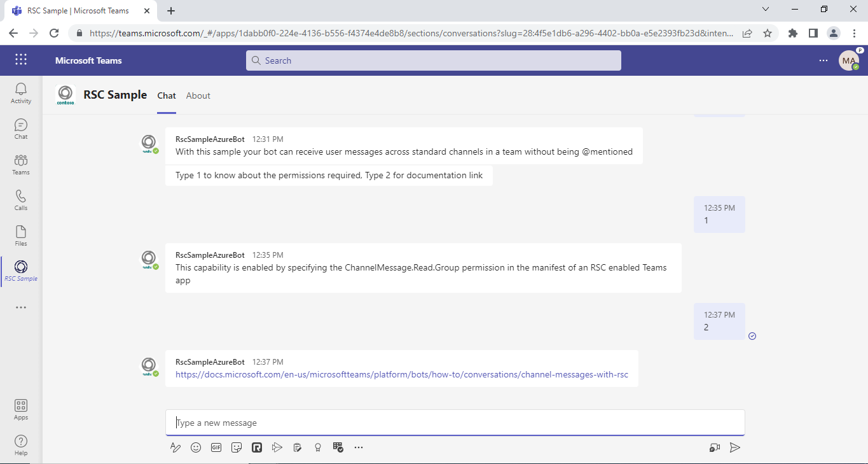The height and width of the screenshot is (464, 868).
Task: Click the Microsoft Teams header title
Action: [88, 60]
